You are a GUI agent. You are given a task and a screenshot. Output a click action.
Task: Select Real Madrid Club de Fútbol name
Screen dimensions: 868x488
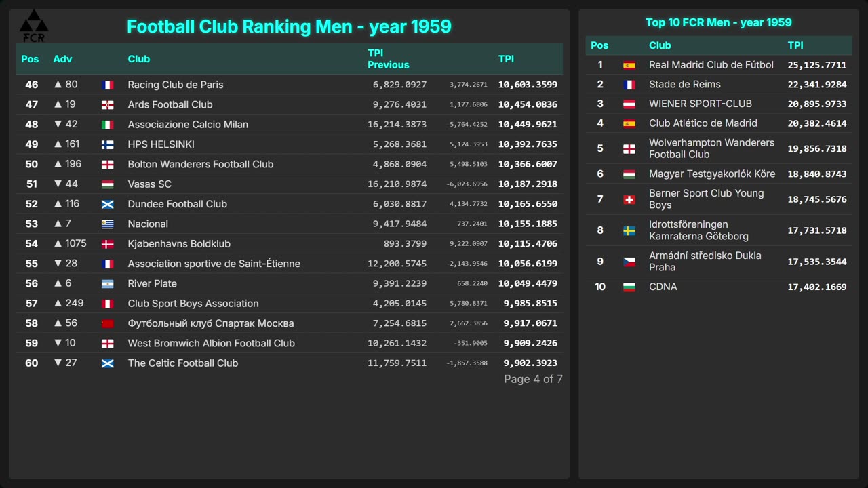[x=711, y=65]
